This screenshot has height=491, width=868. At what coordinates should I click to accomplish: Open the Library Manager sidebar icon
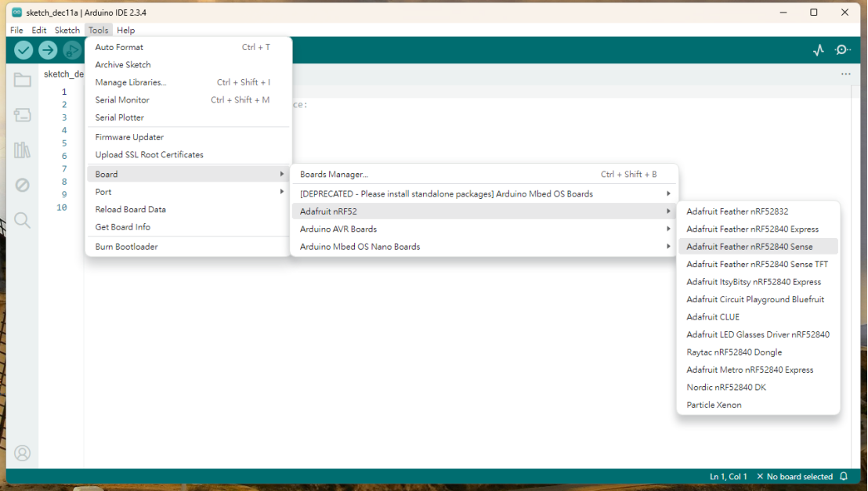pyautogui.click(x=22, y=150)
